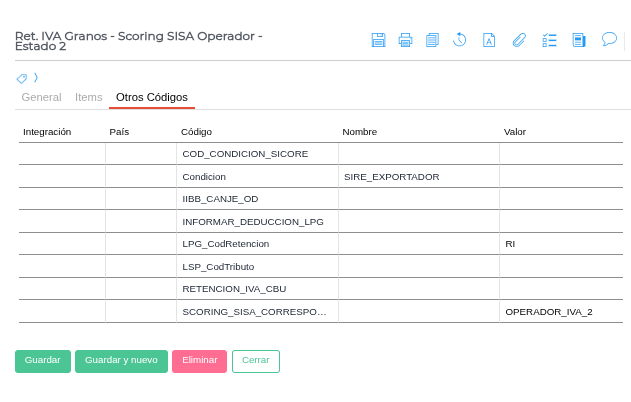Click the Nombre cell showing SIRE_EXPORTADOR
The height and width of the screenshot is (402, 631).
pyautogui.click(x=418, y=176)
